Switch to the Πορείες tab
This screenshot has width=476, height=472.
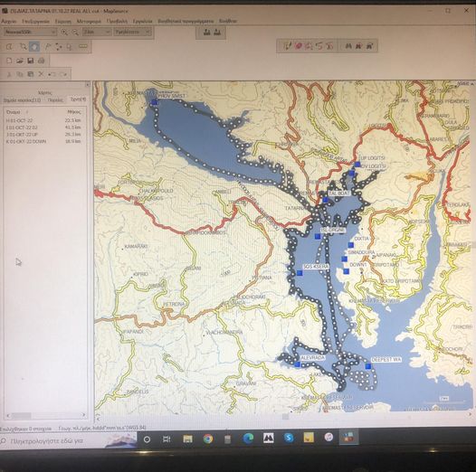[55, 99]
